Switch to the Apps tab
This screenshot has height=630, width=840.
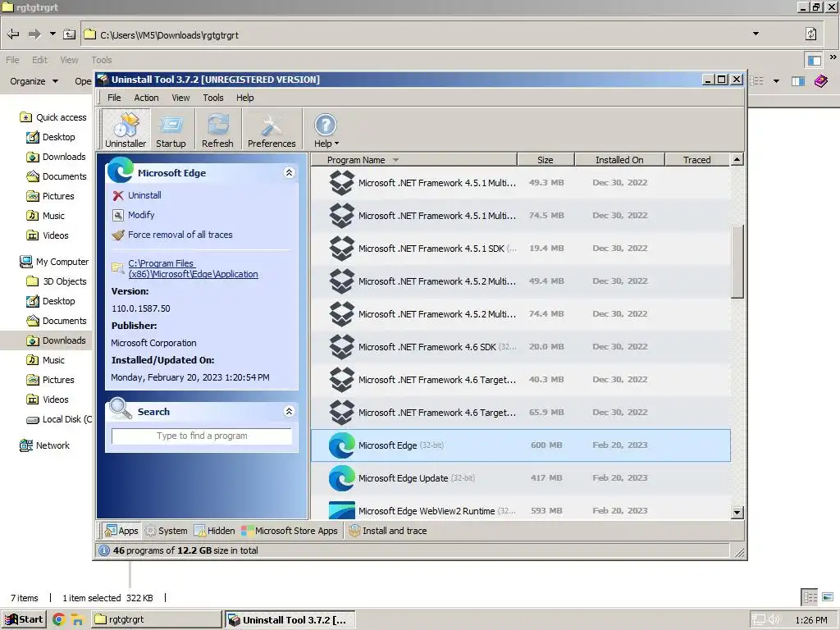pyautogui.click(x=121, y=531)
